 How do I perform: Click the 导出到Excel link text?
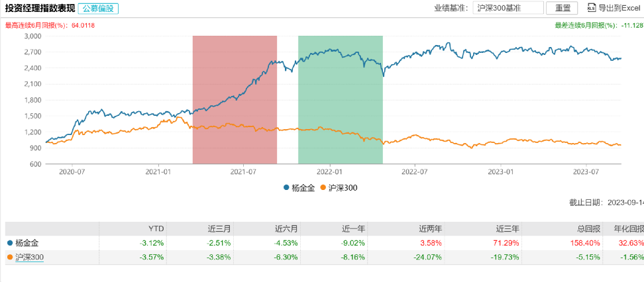coord(621,8)
